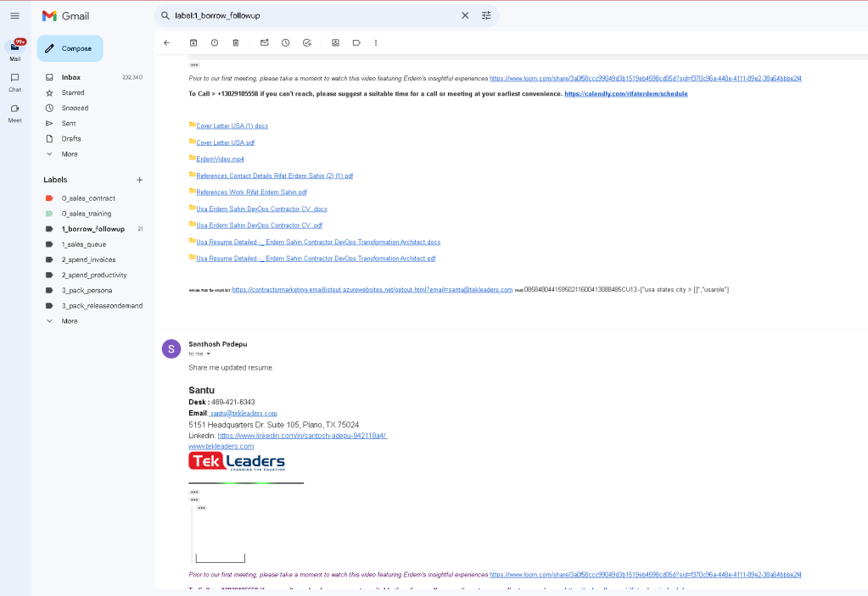Open the Loom link in the quoted message
This screenshot has width=868, height=596.
click(x=645, y=575)
